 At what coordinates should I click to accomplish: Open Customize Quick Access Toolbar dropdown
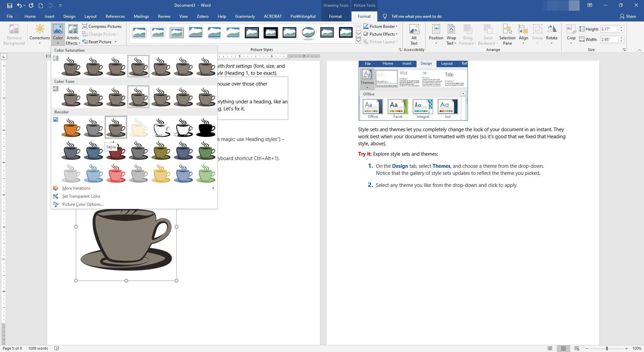(x=60, y=5)
